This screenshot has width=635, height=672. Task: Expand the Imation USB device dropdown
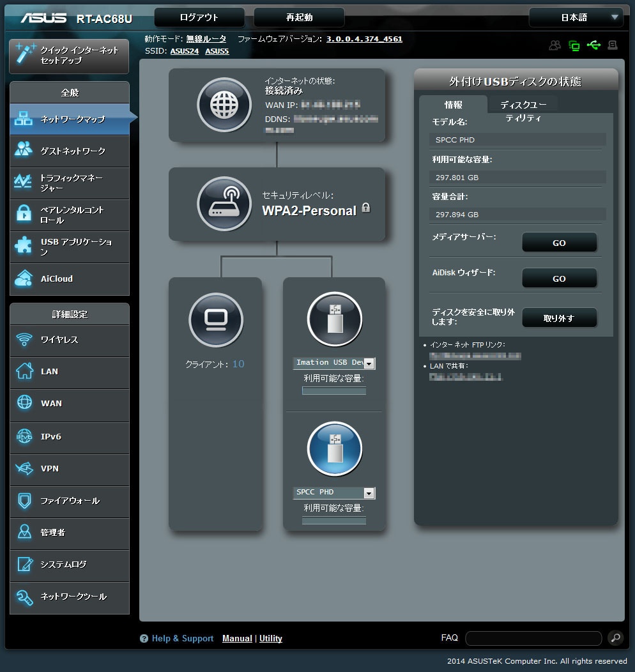coord(369,363)
